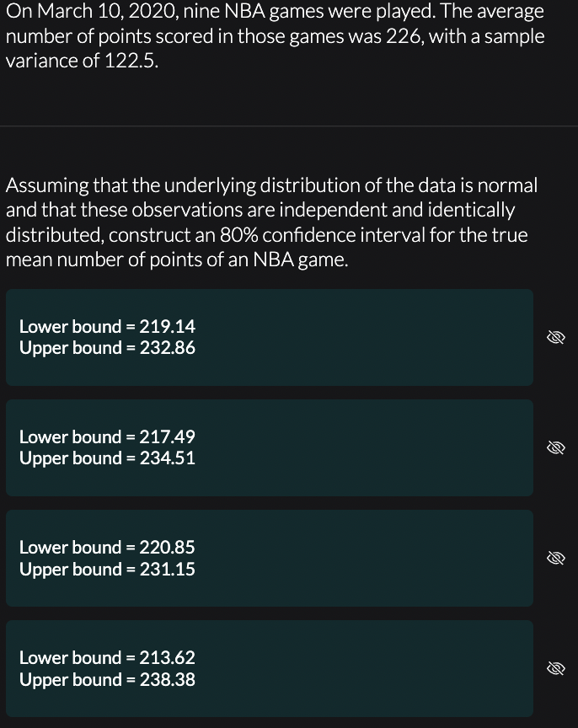The image size is (578, 728).
Task: Pick the answer card with bounds 213.62 and 238.38
Action: pos(270,668)
